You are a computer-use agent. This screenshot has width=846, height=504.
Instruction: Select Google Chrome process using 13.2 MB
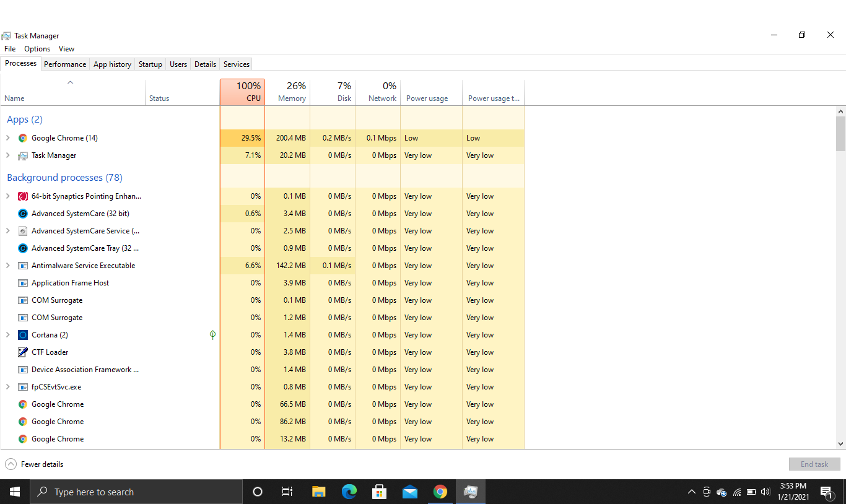(x=263, y=439)
